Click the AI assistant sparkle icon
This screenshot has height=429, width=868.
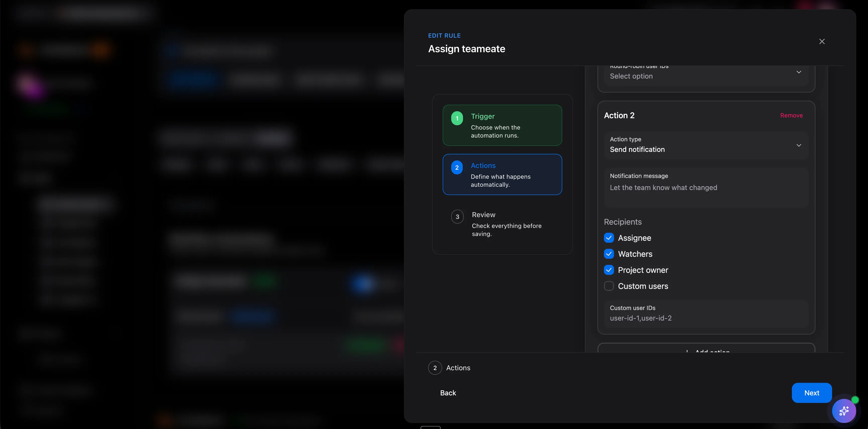(x=844, y=411)
